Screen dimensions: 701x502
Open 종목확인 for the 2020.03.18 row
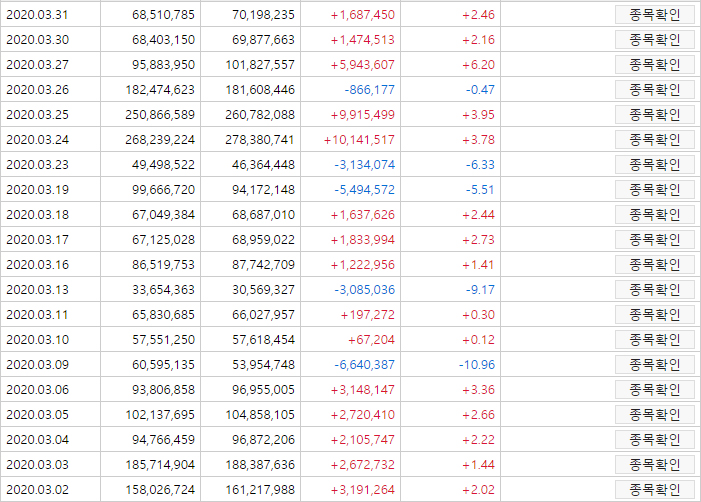click(655, 215)
